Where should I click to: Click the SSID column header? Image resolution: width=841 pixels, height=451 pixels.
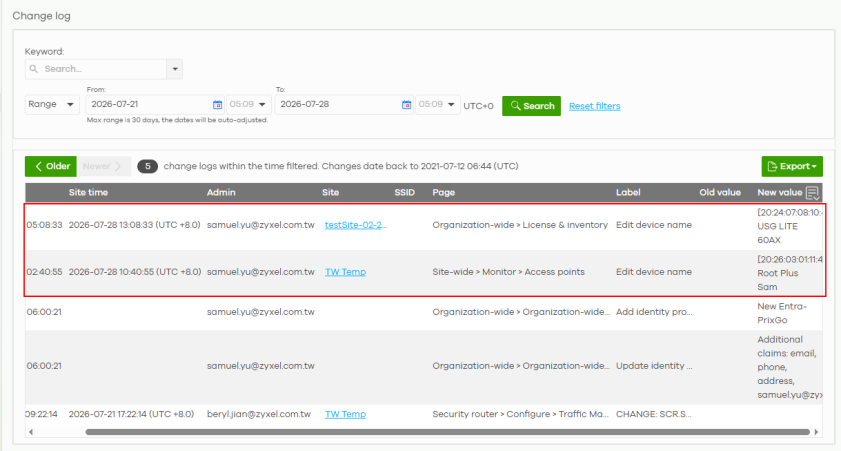click(404, 193)
